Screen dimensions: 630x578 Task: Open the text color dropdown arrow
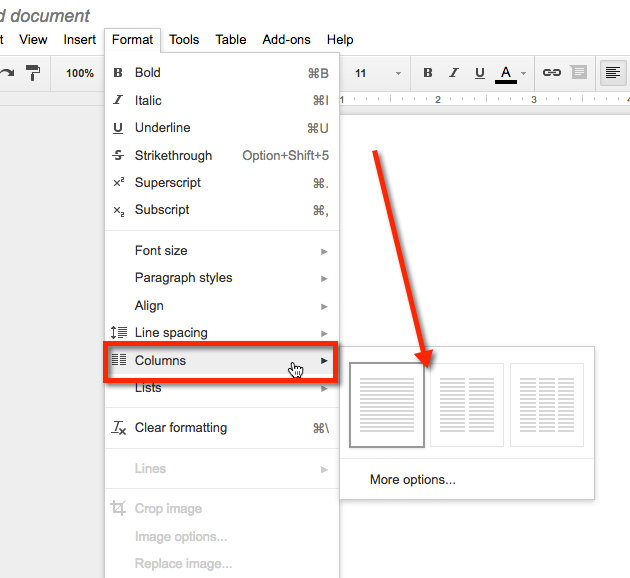(524, 74)
